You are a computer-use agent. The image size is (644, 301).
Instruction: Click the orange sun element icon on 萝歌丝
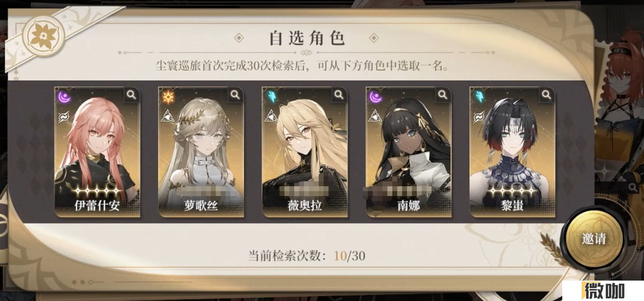(168, 97)
